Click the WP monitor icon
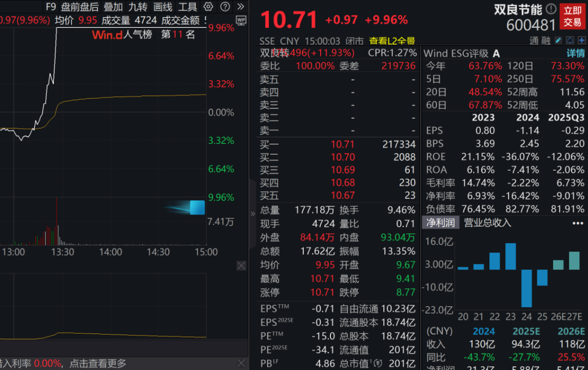Viewport: 588px width, 370px height. [x=241, y=20]
